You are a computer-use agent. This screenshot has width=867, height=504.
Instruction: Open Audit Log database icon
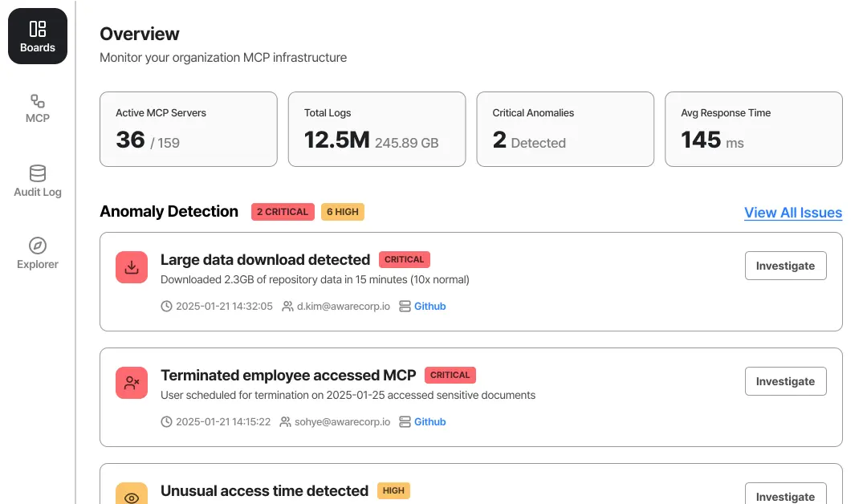(x=38, y=173)
